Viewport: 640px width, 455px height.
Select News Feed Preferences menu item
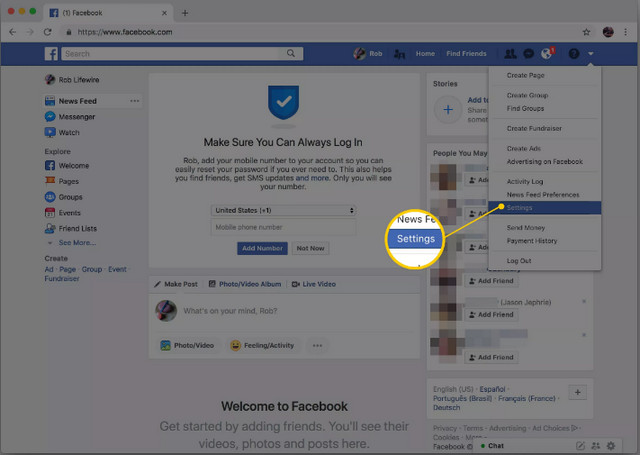click(x=543, y=195)
